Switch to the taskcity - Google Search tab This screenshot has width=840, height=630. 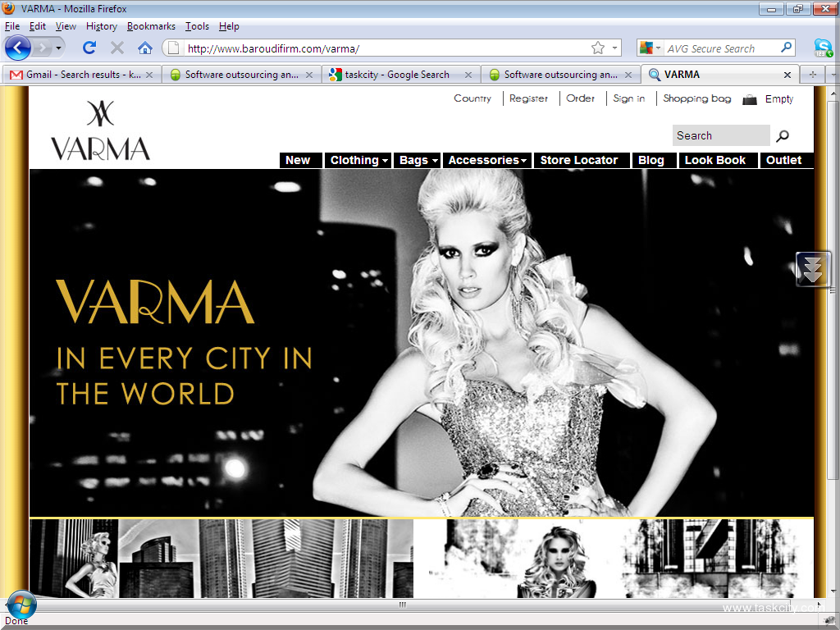coord(396,75)
